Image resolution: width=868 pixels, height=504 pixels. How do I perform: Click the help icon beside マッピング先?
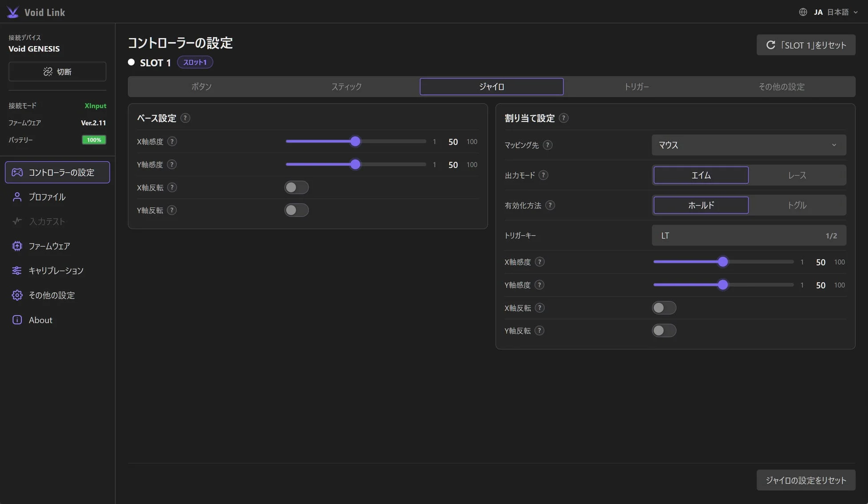pos(548,145)
